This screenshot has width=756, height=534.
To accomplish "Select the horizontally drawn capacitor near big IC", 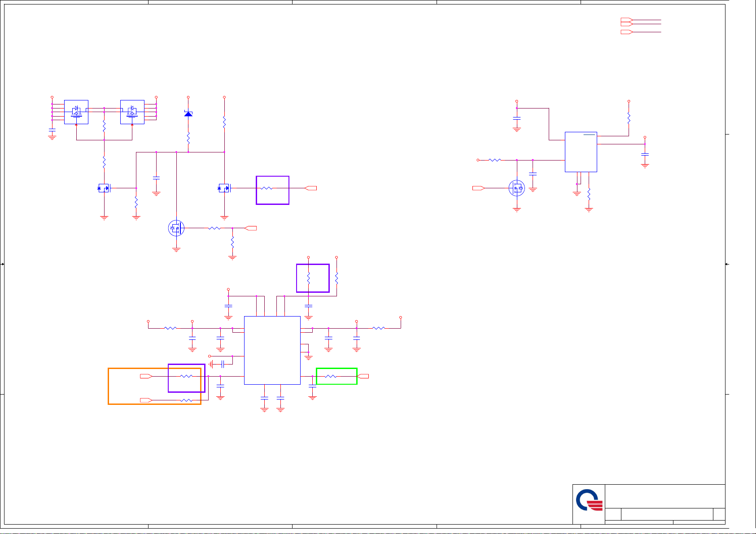I will click(223, 364).
